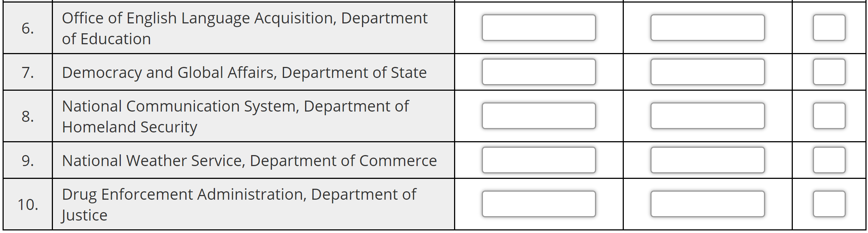Screen dimensions: 868x233
Task: Enable the checkbox for National Weather Service
Action: click(829, 160)
